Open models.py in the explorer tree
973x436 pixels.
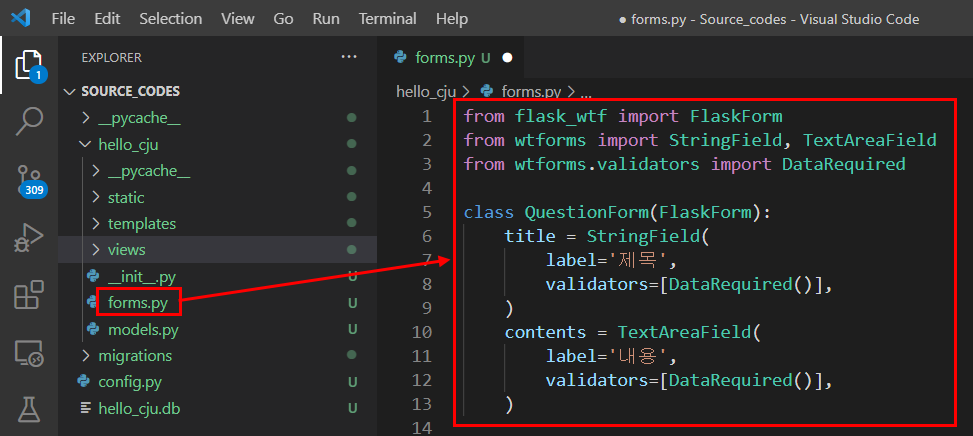[x=143, y=329]
